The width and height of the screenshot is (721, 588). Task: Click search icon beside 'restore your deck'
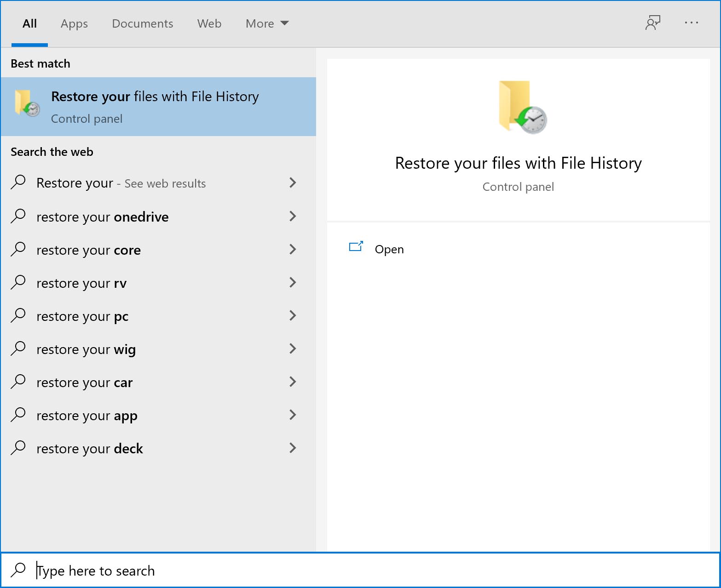click(18, 447)
